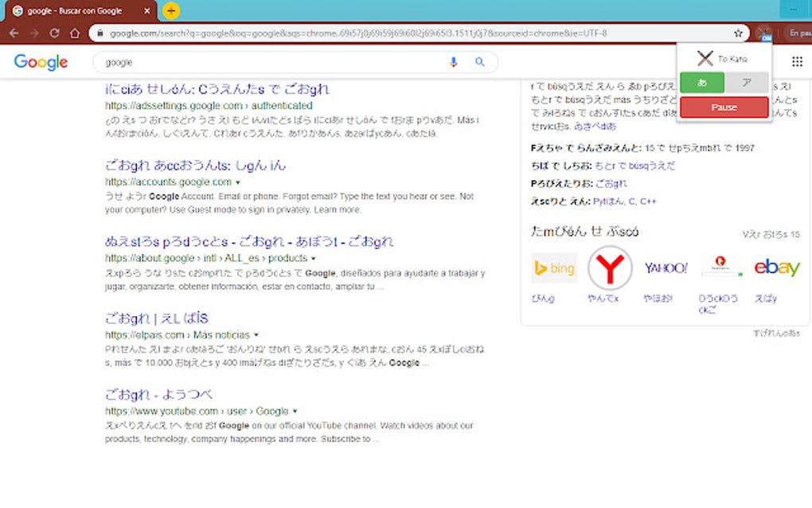
Task: Expand dropdown arrow next to elpais.com Más noticias
Action: 256,335
